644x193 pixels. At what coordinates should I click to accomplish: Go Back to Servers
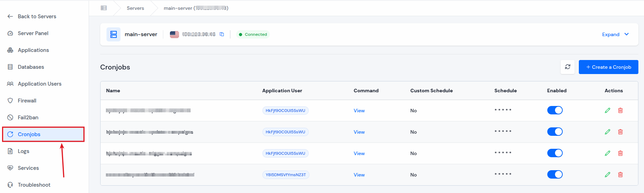pos(37,16)
